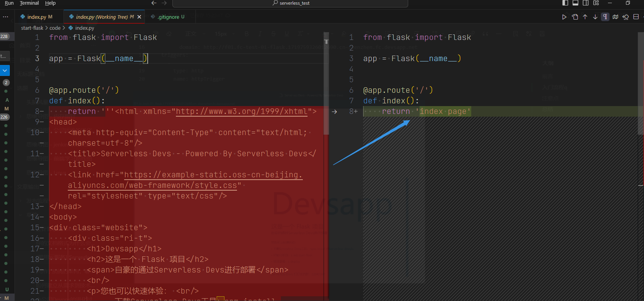Click the 2 count badge in sidebar

pos(6,83)
